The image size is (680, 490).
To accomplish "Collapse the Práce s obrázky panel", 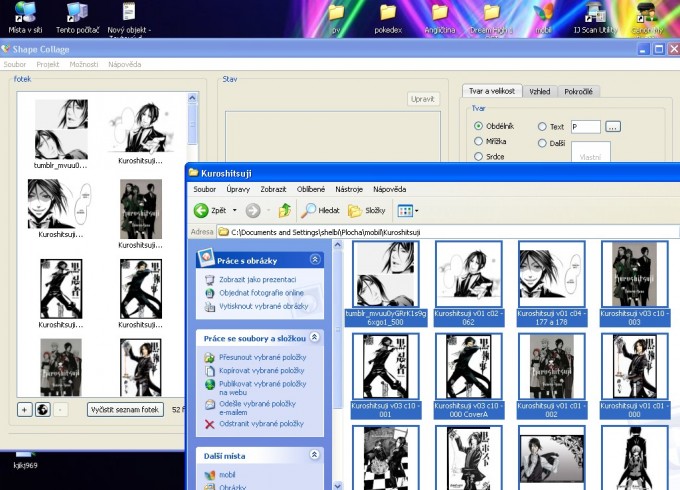I will pos(315,260).
